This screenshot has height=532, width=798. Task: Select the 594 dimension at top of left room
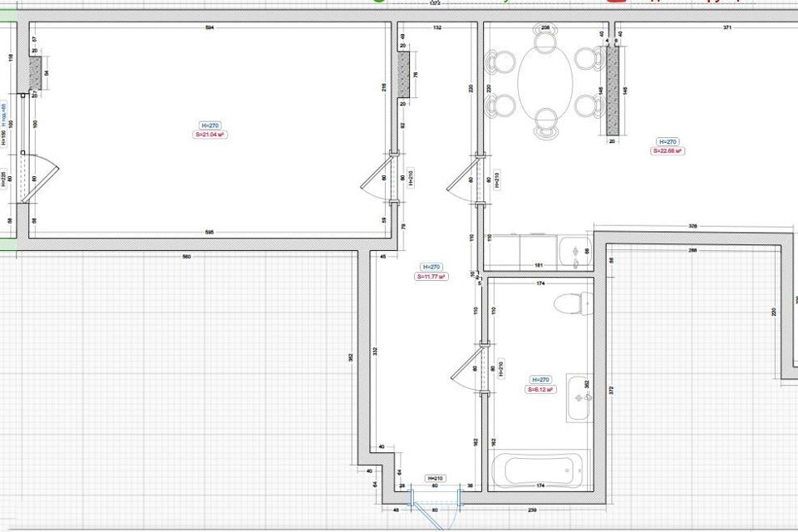tap(210, 27)
